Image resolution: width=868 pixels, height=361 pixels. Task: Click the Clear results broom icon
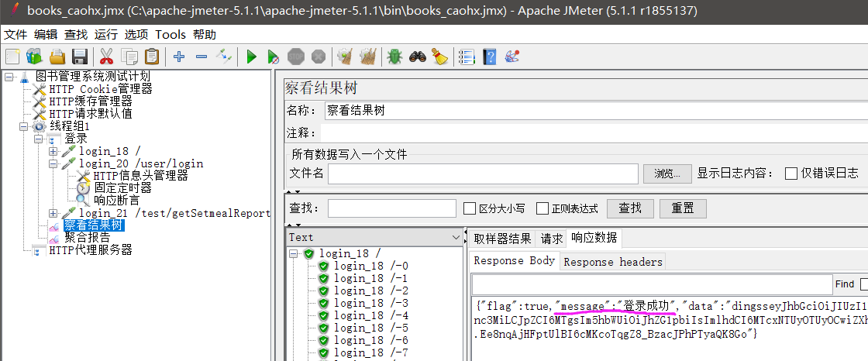[x=346, y=57]
